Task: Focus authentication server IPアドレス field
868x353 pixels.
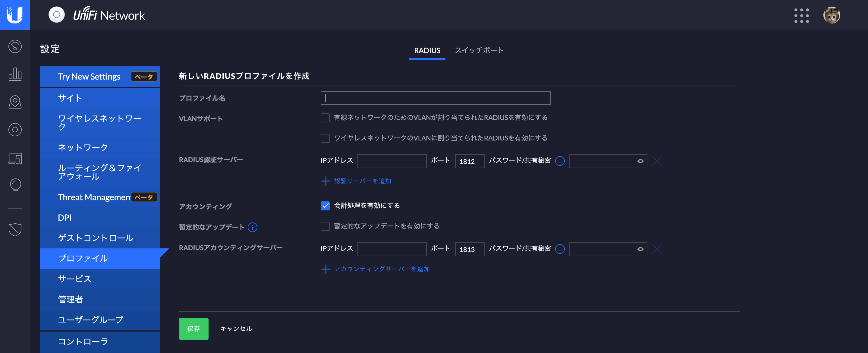Action: click(x=392, y=161)
